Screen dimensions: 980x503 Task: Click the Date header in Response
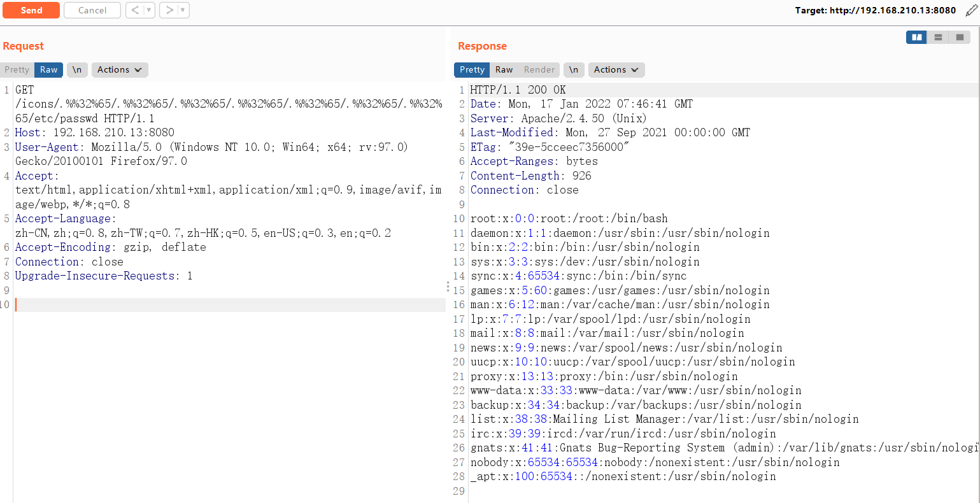tap(581, 104)
